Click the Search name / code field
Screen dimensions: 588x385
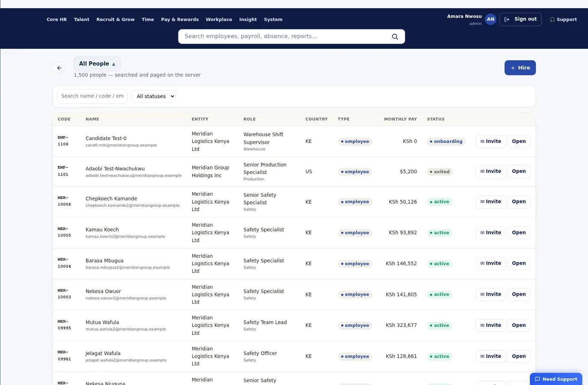point(92,96)
